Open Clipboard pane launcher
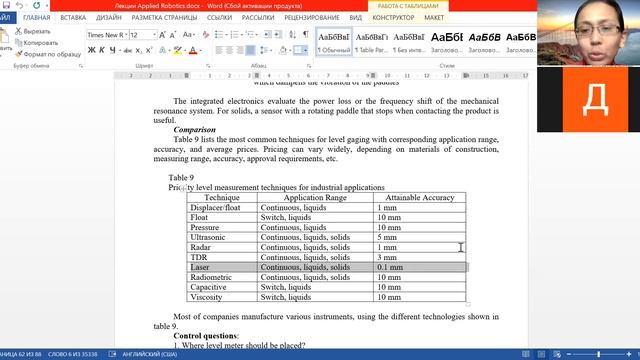 [x=80, y=66]
